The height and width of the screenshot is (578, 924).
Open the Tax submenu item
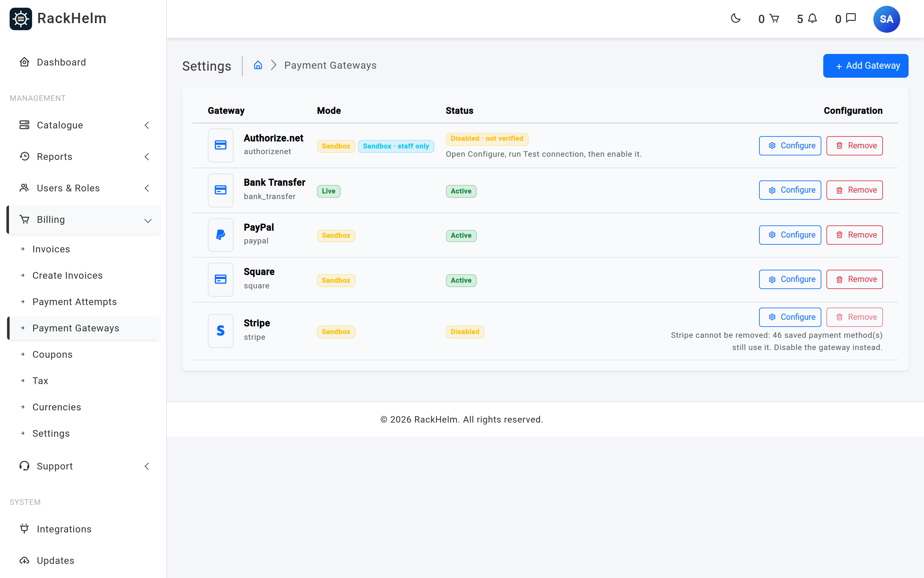click(x=83, y=381)
